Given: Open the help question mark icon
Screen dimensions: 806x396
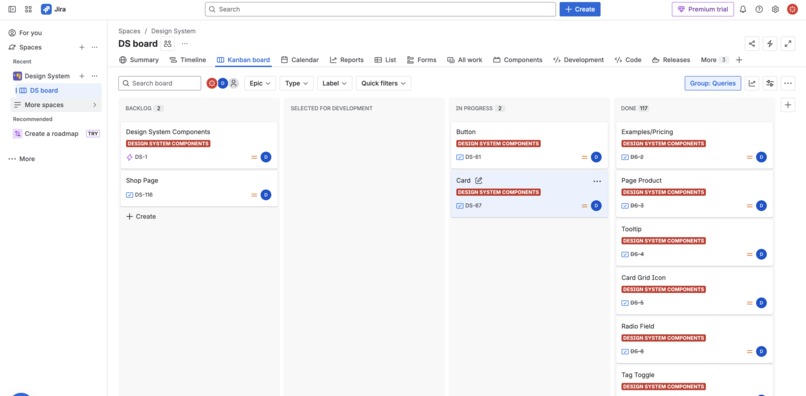Looking at the screenshot, I should pyautogui.click(x=759, y=9).
